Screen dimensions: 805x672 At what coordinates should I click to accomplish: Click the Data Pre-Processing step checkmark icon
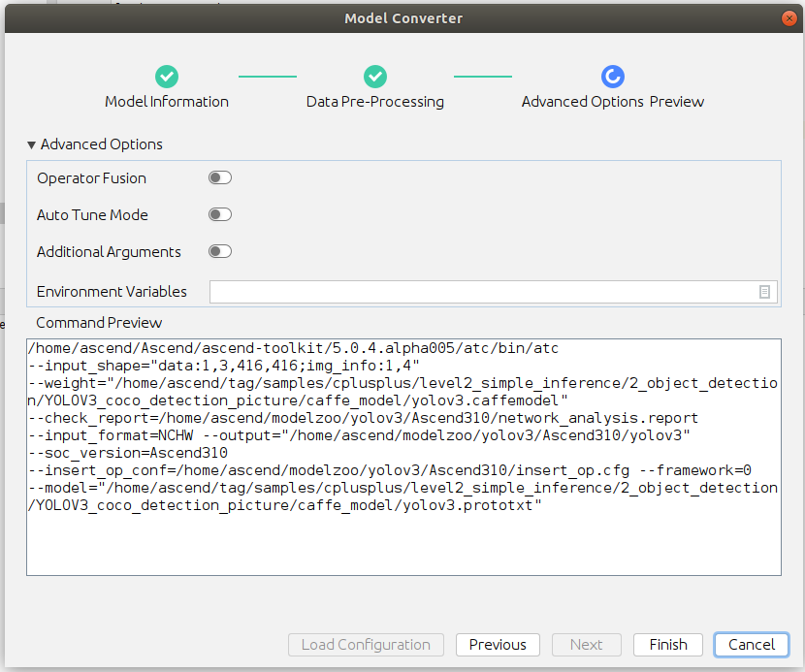pyautogui.click(x=375, y=77)
